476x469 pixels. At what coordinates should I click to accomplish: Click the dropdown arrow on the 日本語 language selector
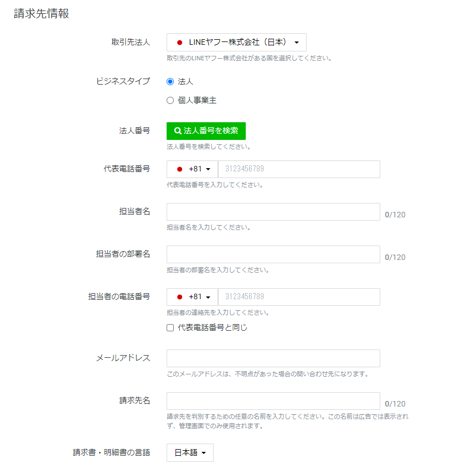(x=205, y=452)
